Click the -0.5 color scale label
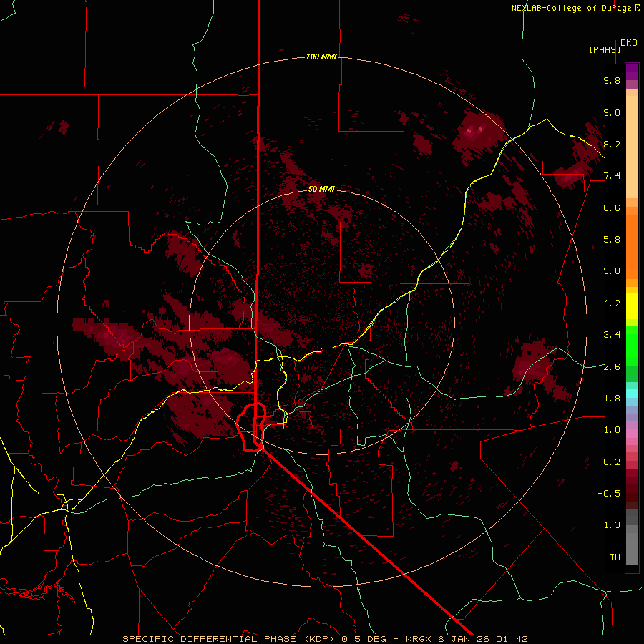 (609, 494)
